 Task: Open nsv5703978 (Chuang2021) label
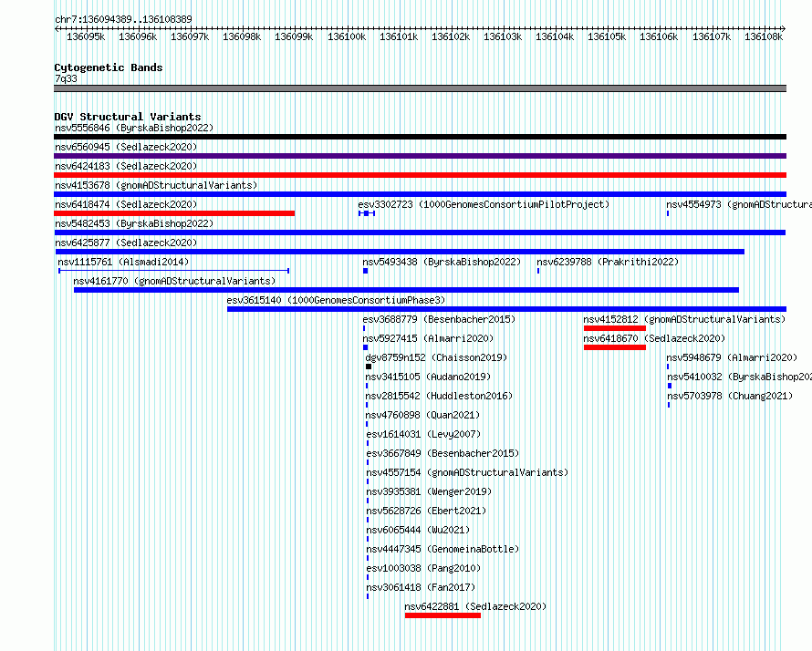click(730, 396)
